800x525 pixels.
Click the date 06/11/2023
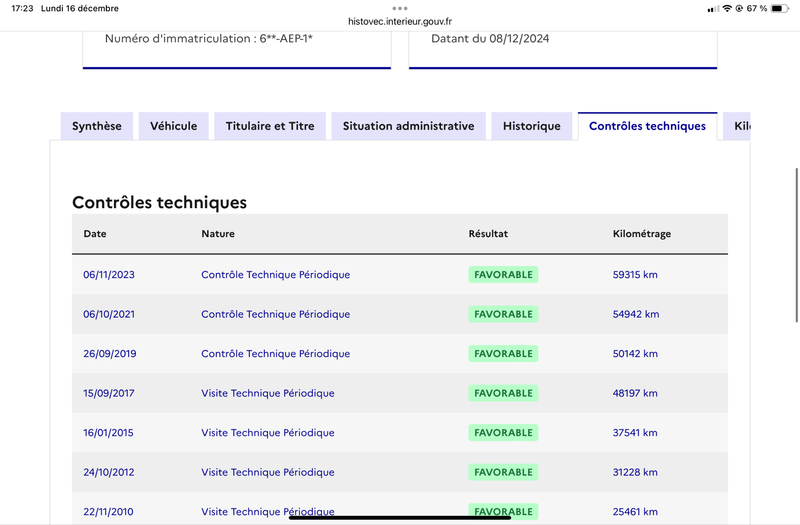[x=109, y=274]
